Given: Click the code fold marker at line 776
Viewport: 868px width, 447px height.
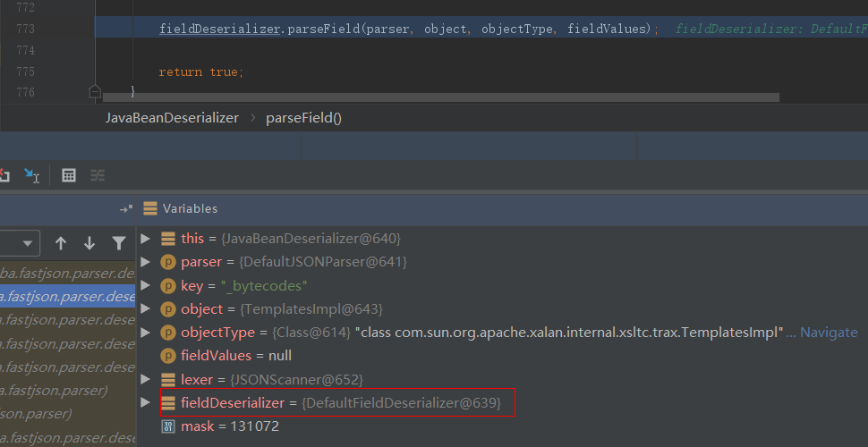Looking at the screenshot, I should (x=95, y=91).
